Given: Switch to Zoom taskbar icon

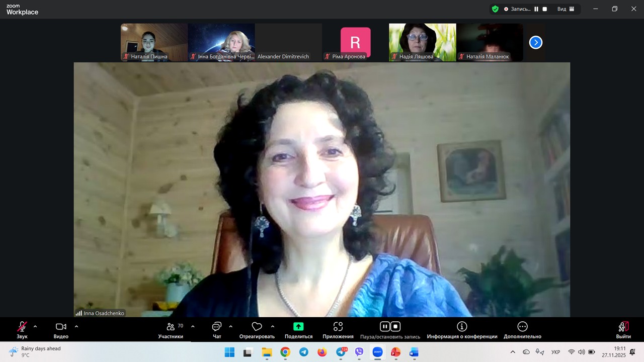Looking at the screenshot, I should (377, 352).
